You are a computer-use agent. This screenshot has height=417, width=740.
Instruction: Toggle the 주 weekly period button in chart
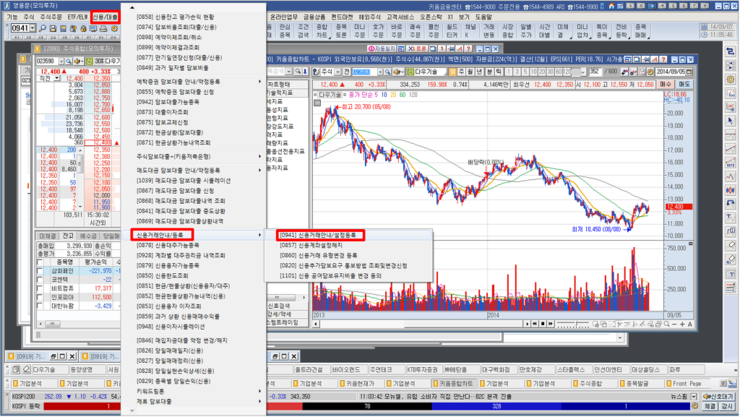(x=462, y=72)
